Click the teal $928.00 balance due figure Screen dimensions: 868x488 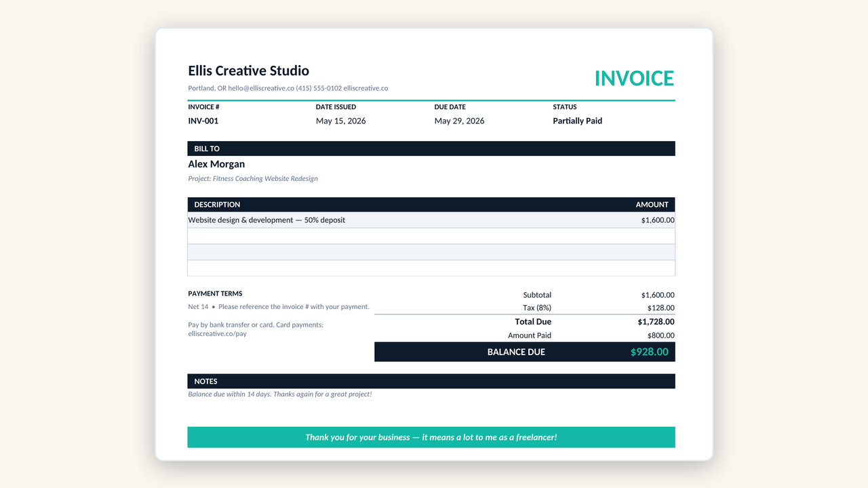coord(650,352)
